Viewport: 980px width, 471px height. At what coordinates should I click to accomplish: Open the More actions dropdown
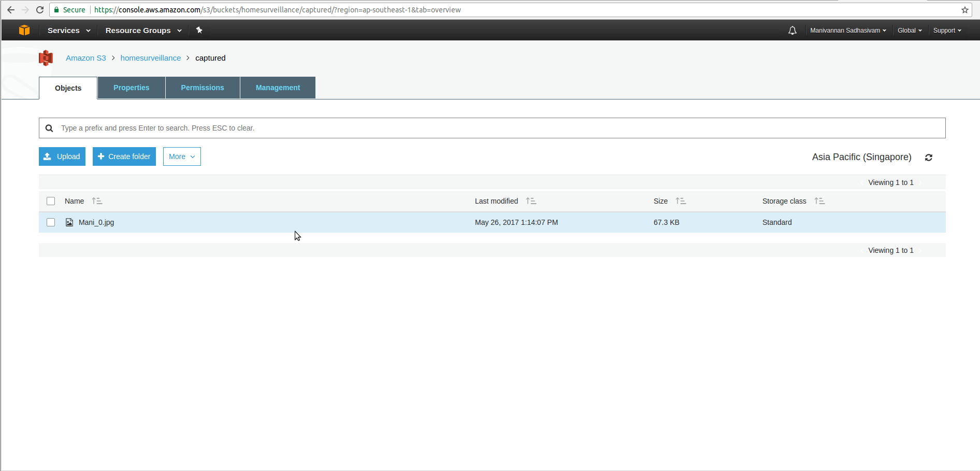[x=182, y=156]
